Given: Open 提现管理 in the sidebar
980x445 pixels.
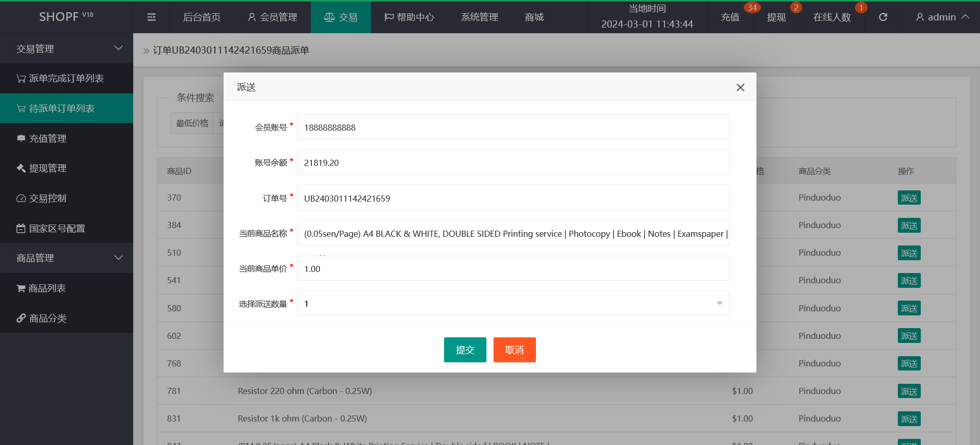Looking at the screenshot, I should click(x=47, y=168).
